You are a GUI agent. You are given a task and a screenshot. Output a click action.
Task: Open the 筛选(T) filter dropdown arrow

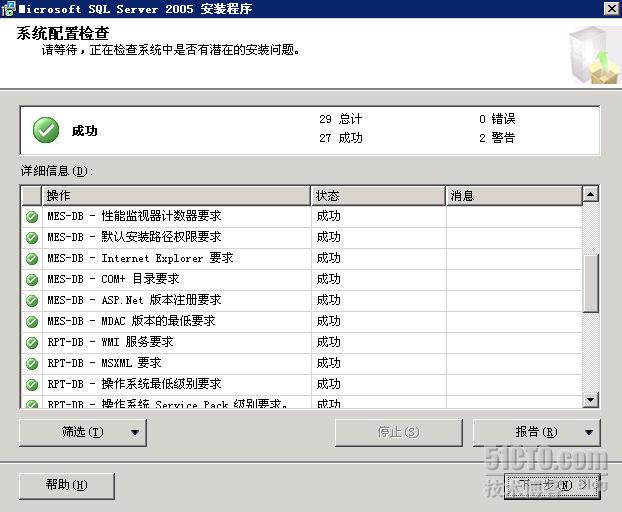click(x=135, y=433)
